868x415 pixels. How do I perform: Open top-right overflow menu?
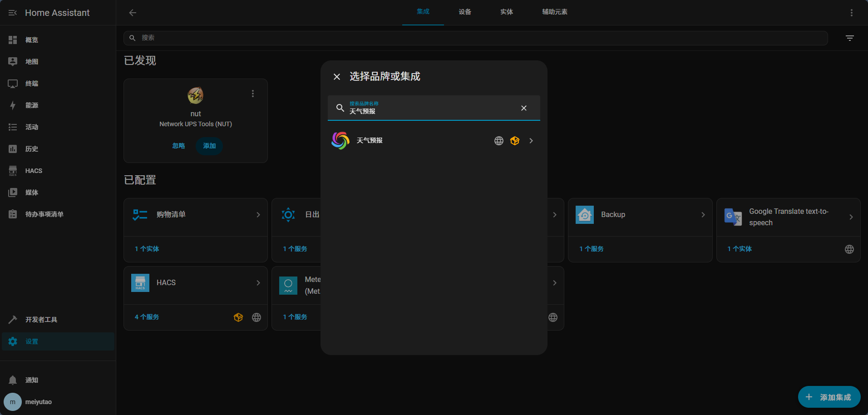click(851, 13)
